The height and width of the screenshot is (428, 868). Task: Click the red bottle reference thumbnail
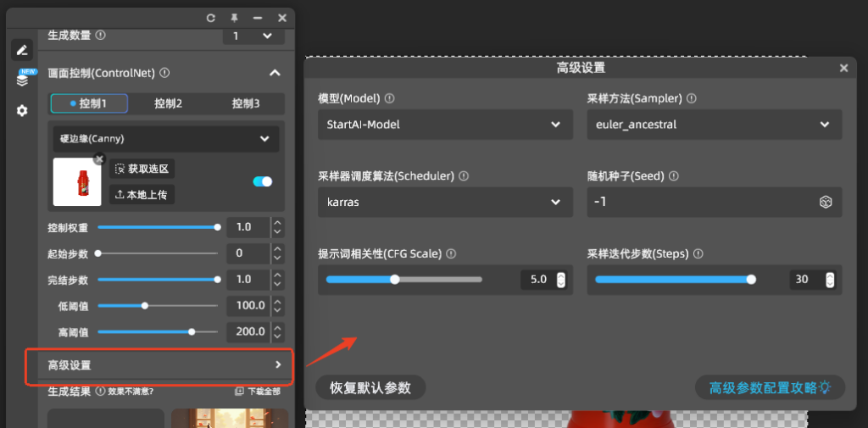77,181
